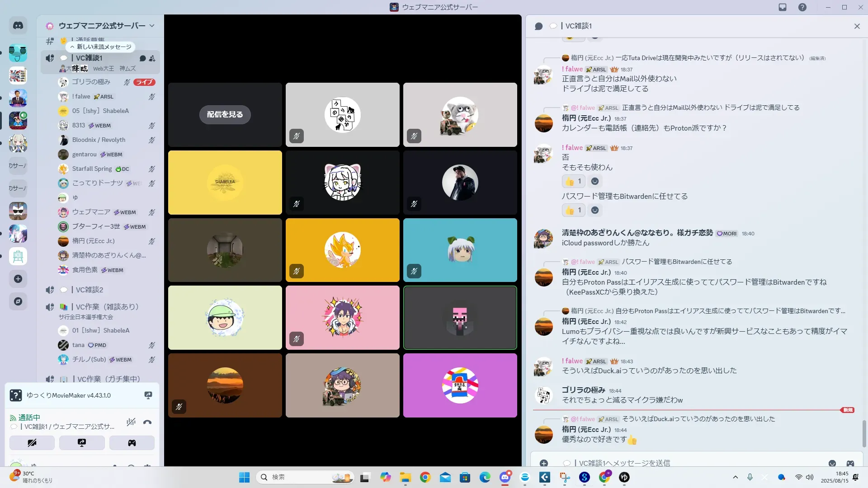
Task: Click share your screen button
Action: coord(82,443)
